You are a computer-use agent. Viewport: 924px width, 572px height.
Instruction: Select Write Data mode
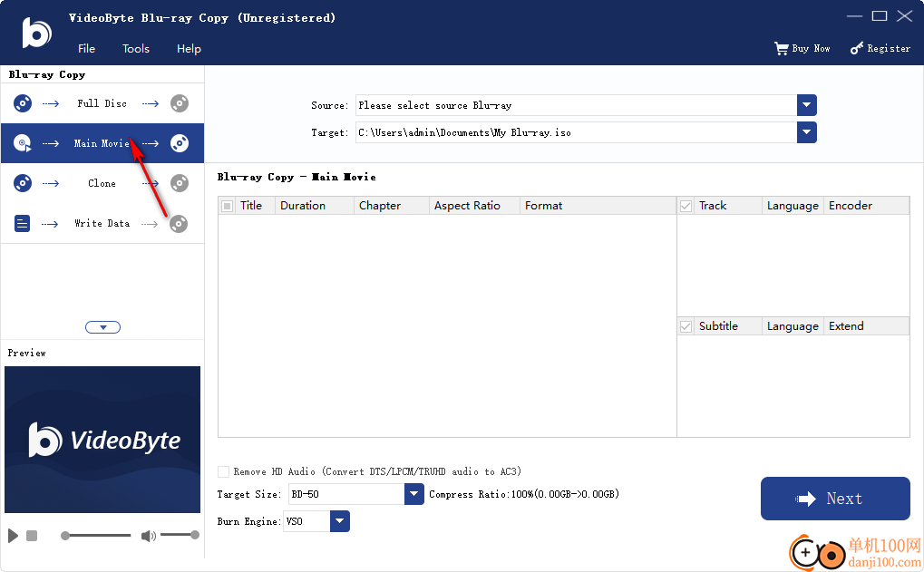102,223
